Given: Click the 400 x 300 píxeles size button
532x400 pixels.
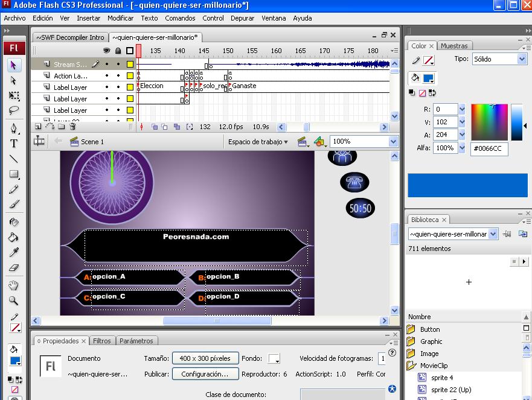Looking at the screenshot, I should point(205,358).
